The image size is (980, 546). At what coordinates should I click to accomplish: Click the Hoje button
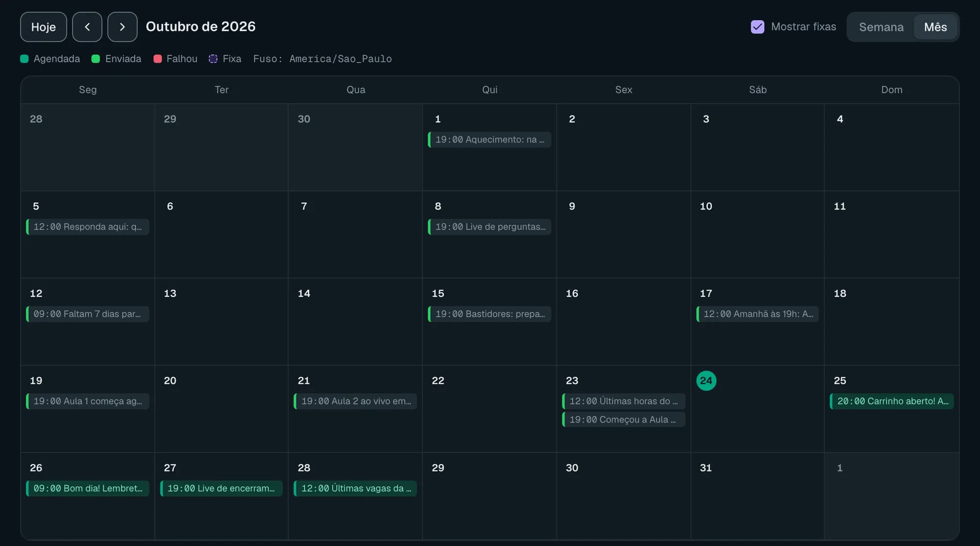(x=44, y=27)
